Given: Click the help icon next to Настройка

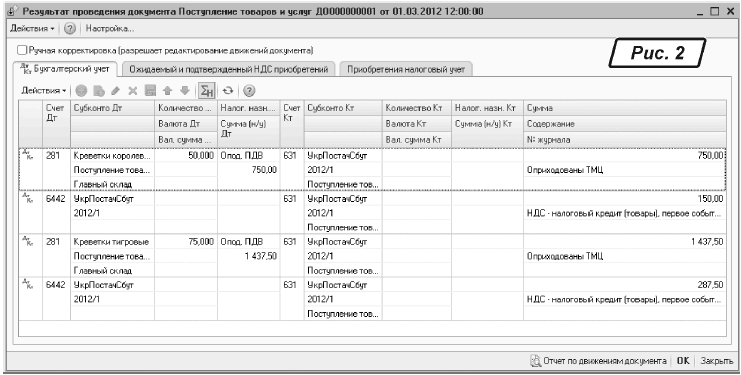Looking at the screenshot, I should [70, 29].
